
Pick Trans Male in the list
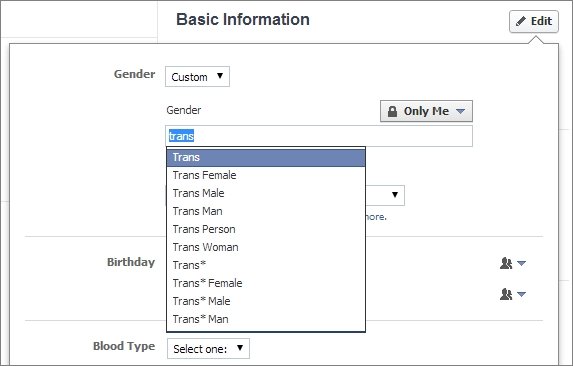[x=266, y=193]
